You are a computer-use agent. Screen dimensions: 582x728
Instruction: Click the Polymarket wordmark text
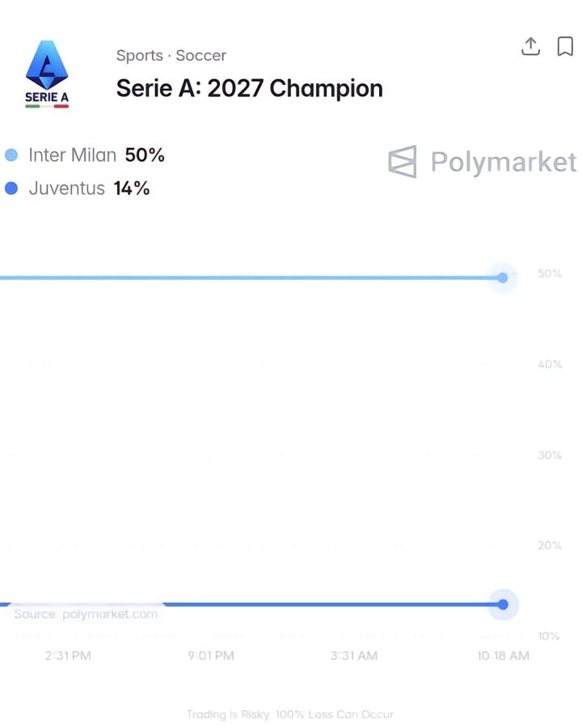pyautogui.click(x=504, y=162)
